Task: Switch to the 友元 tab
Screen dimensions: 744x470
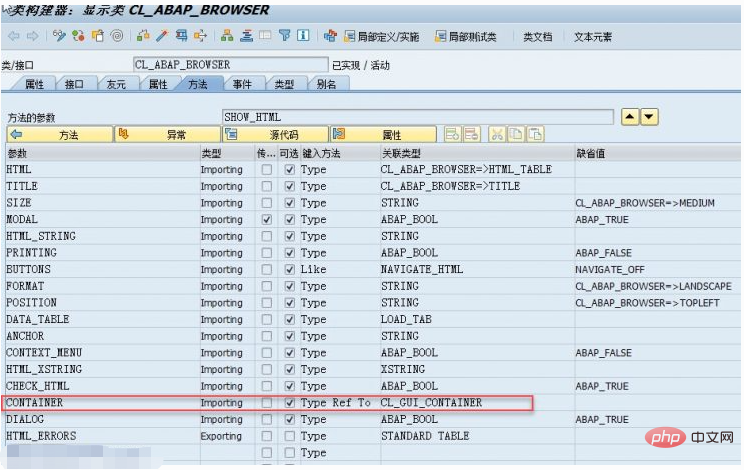Action: coord(116,84)
